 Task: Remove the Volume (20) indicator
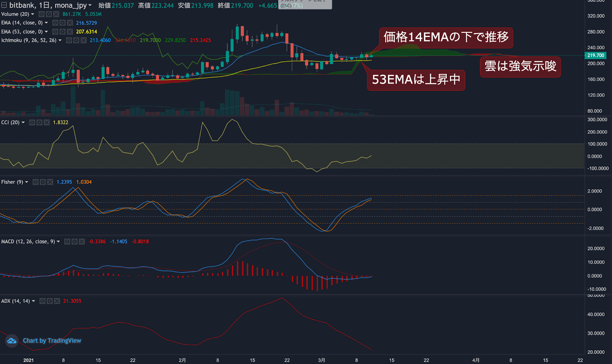(56, 14)
